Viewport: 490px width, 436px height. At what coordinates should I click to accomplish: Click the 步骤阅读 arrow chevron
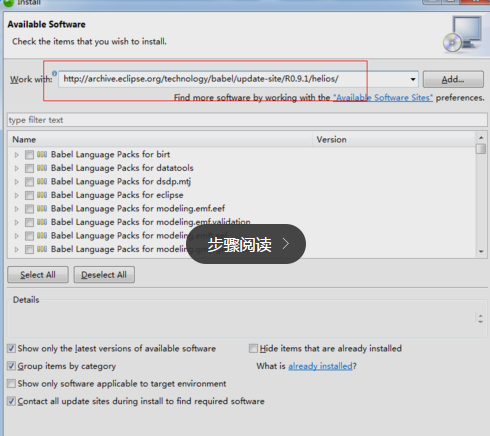pos(286,244)
